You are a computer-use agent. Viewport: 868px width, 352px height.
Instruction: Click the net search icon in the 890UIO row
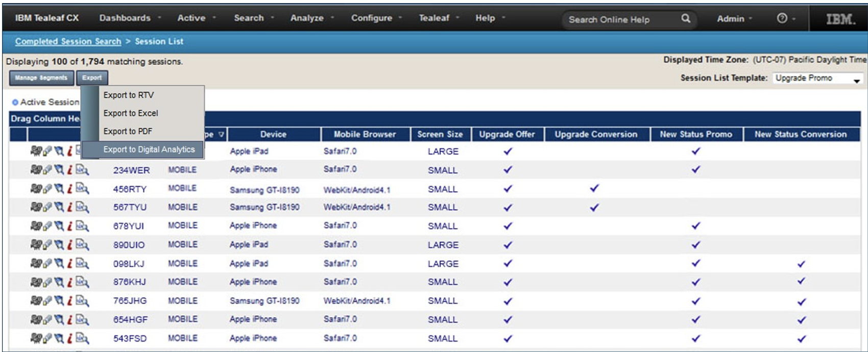(x=59, y=244)
